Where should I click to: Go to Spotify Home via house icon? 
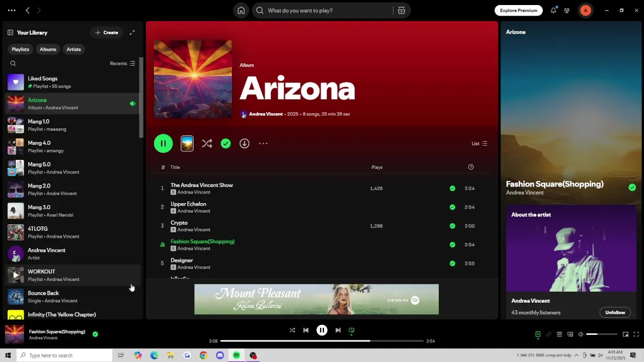pos(241,11)
